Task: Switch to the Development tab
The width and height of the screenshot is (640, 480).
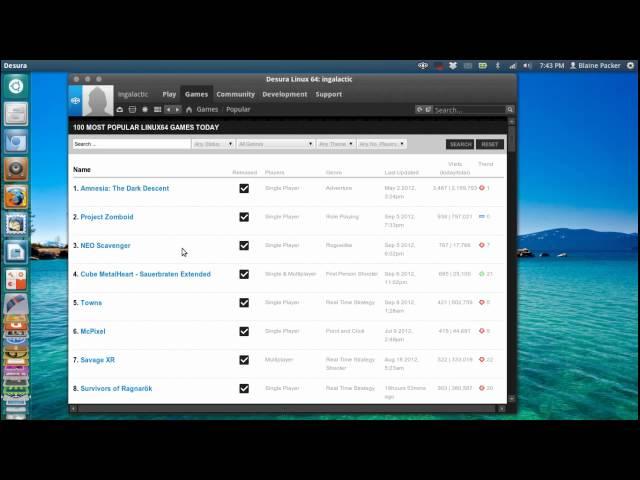Action: (284, 94)
